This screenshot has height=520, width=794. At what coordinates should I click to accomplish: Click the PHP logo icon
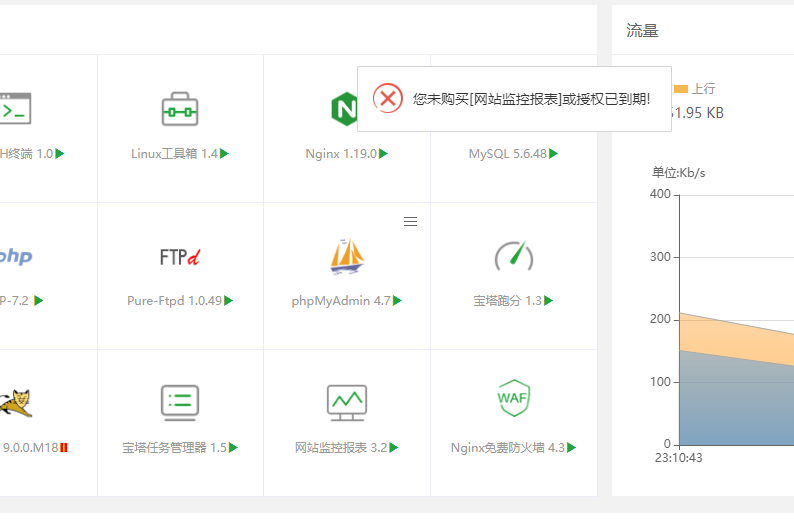point(16,256)
